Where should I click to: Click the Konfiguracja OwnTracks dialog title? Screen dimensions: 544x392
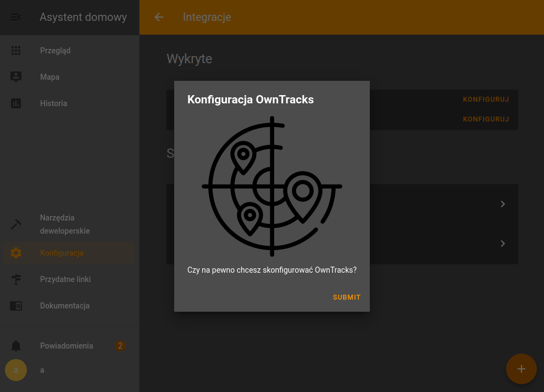pyautogui.click(x=251, y=100)
